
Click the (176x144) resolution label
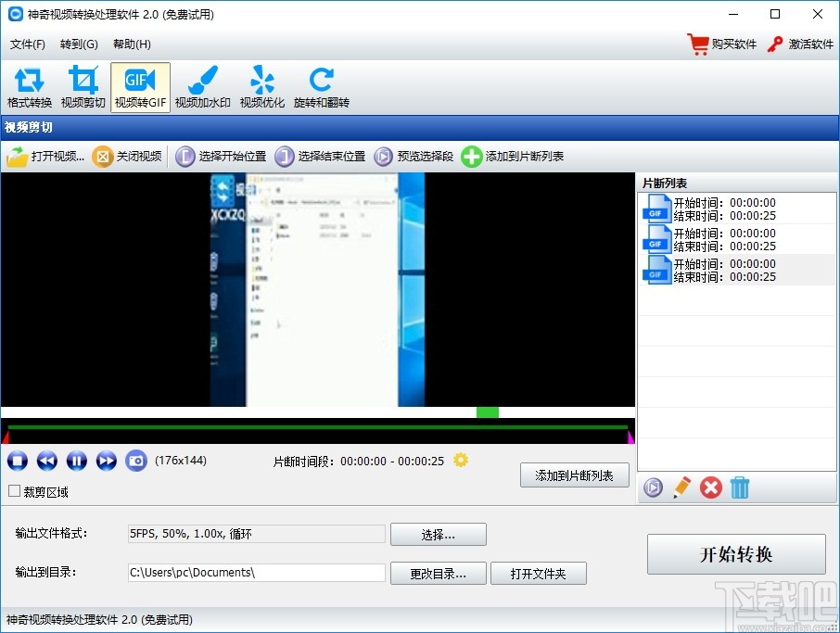point(181,461)
